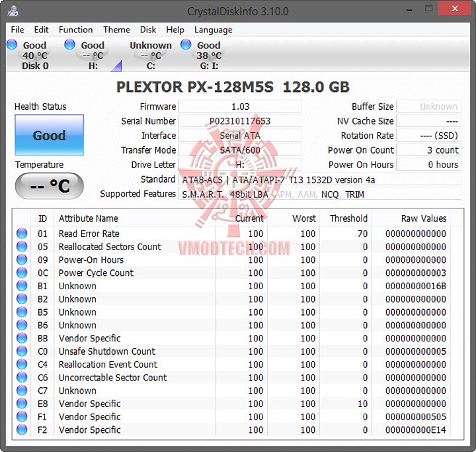
Task: Close the CrystalDiskInfo window
Action: coord(454,9)
